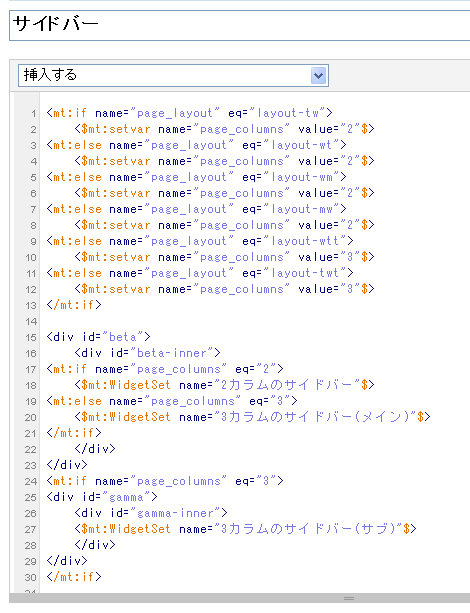Screen dimensions: 470x613
Task: Click the <div id="beta"> line
Action: [x=98, y=337]
